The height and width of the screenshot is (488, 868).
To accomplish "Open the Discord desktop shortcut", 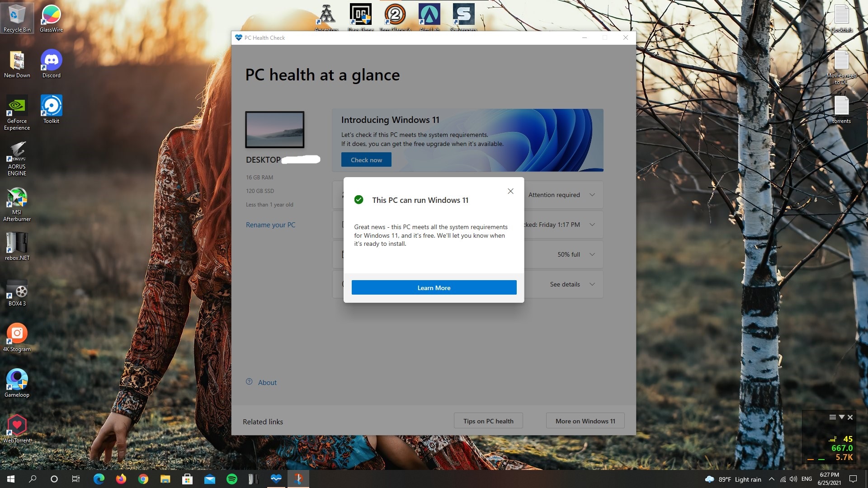I will 51,64.
